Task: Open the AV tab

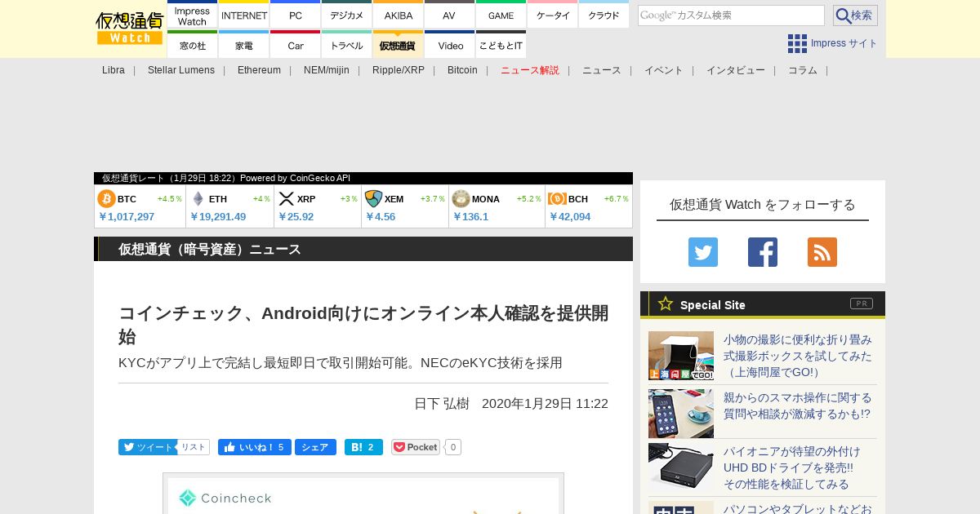Action: coord(449,16)
